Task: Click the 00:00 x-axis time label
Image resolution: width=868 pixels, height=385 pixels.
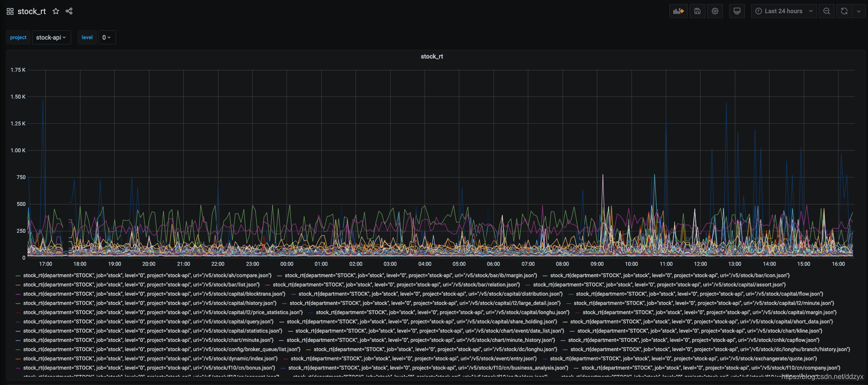Action: pos(287,264)
